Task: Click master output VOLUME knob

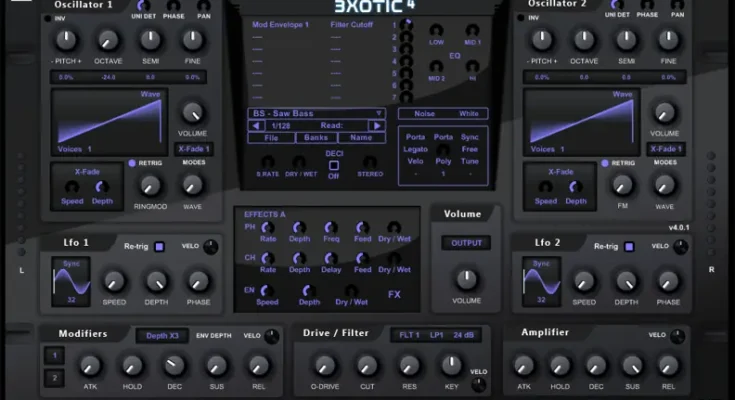Action: pyautogui.click(x=466, y=279)
